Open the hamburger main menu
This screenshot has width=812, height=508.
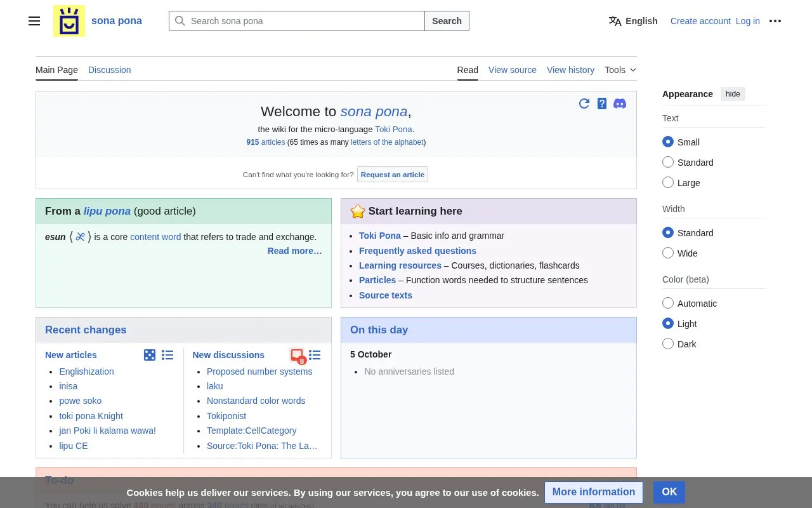pos(34,21)
